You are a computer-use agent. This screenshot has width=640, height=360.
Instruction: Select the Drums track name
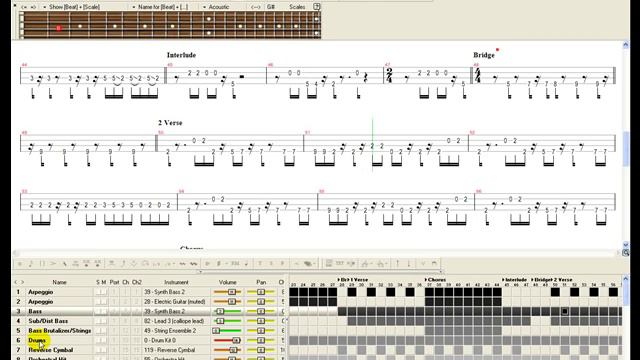37,340
